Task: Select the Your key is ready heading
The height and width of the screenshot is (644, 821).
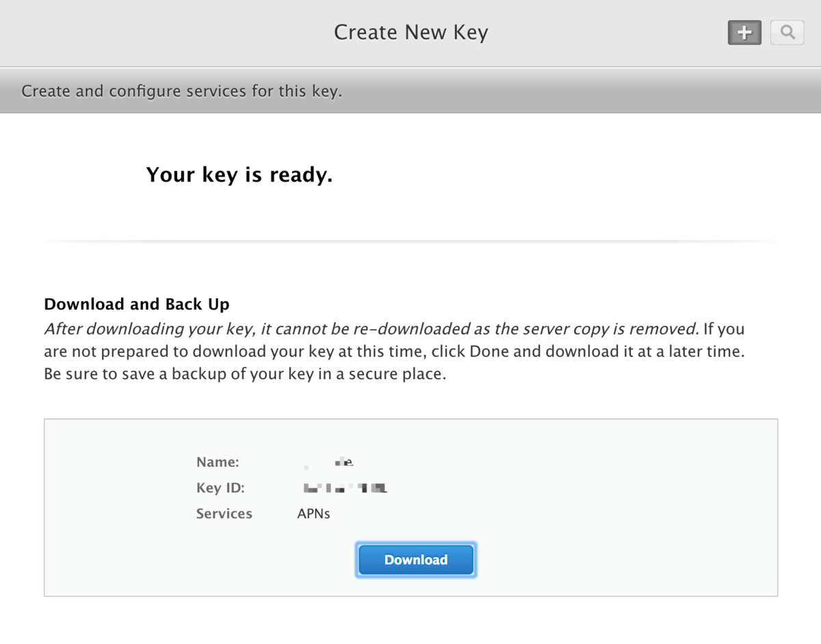Action: 239,175
